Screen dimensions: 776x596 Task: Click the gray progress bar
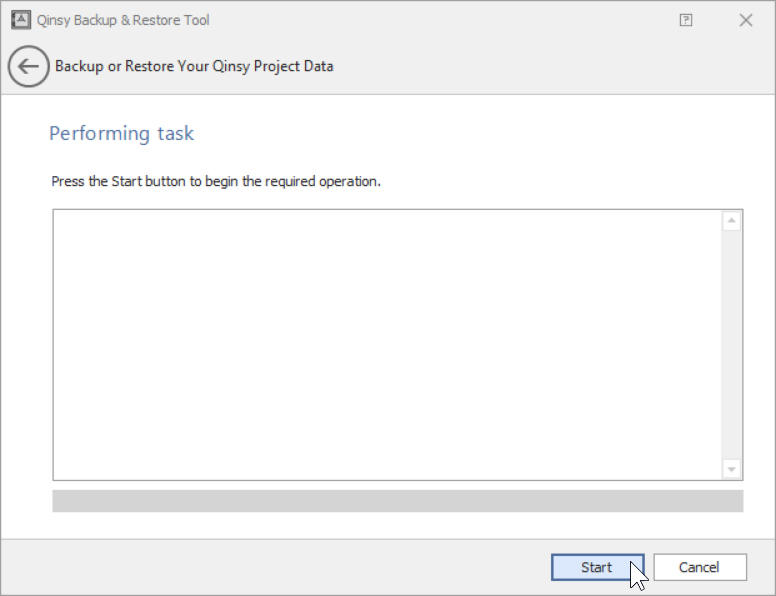point(397,500)
